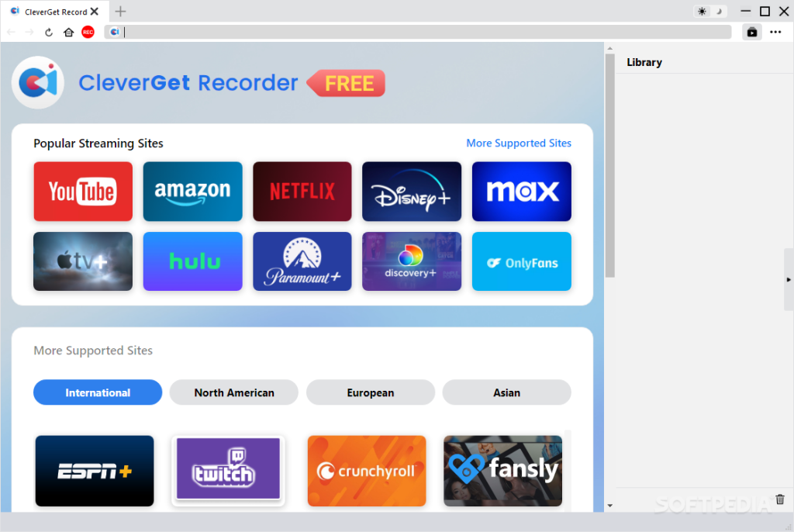The image size is (794, 532).
Task: Open the three-dot more options menu
Action: 775,32
